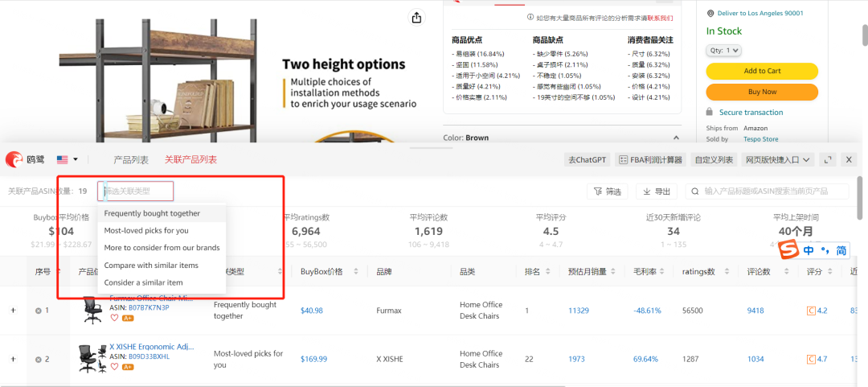Click the Add to Cart button
Image resolution: width=868 pixels, height=387 pixels.
pos(762,71)
